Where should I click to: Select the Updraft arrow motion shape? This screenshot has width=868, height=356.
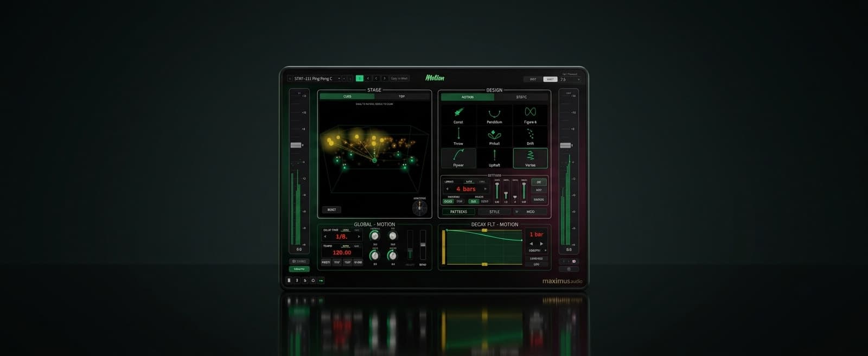pyautogui.click(x=494, y=158)
